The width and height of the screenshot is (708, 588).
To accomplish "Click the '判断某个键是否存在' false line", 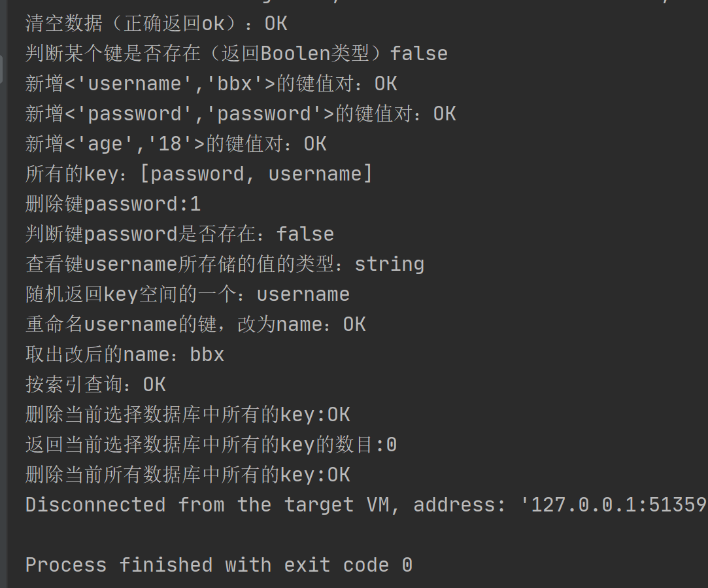I will click(x=236, y=54).
